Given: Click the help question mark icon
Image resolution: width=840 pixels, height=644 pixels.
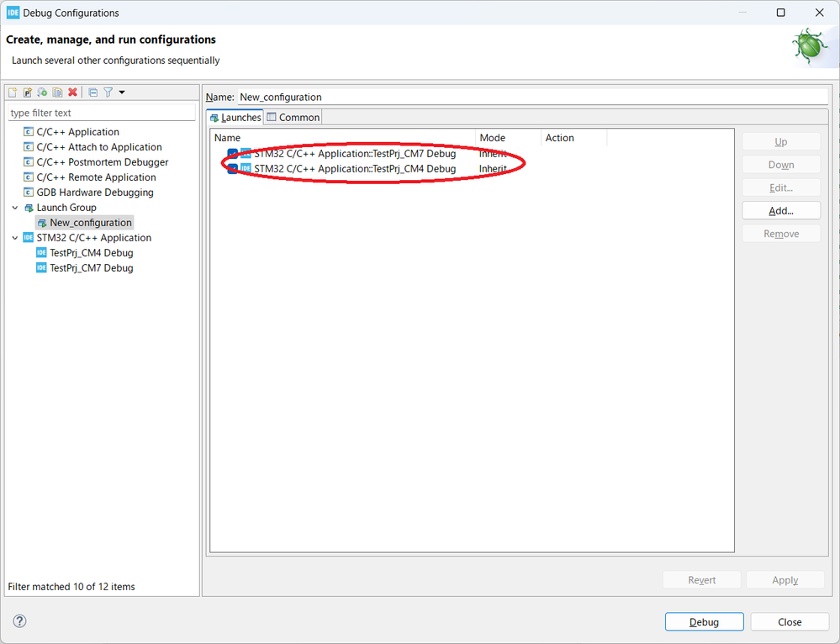Looking at the screenshot, I should click(19, 621).
